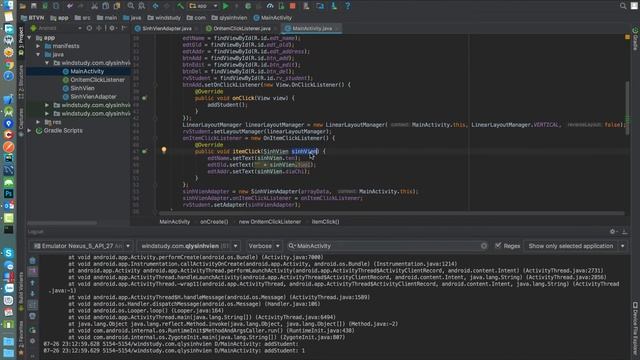Open Photoshop from the dock
The image size is (640, 360).
pyautogui.click(x=9, y=193)
